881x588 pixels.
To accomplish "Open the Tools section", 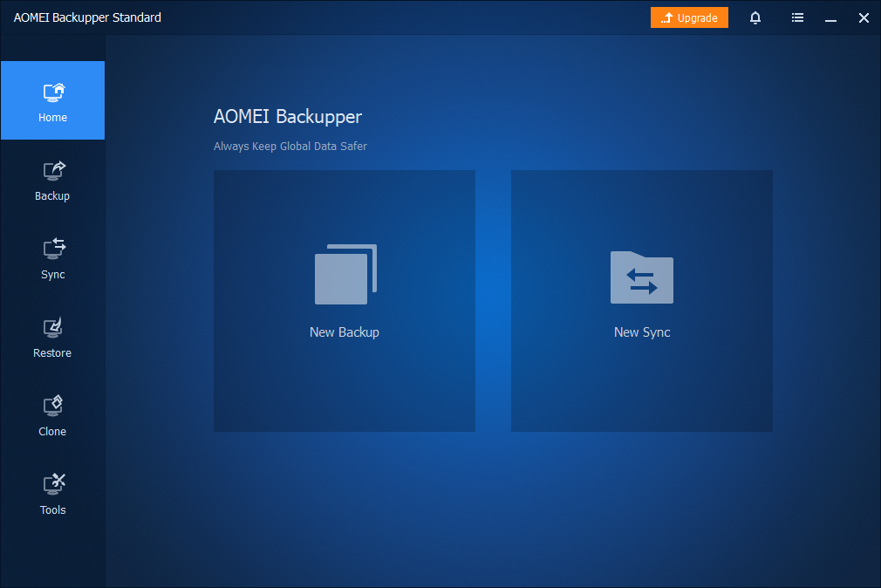I will (x=52, y=495).
